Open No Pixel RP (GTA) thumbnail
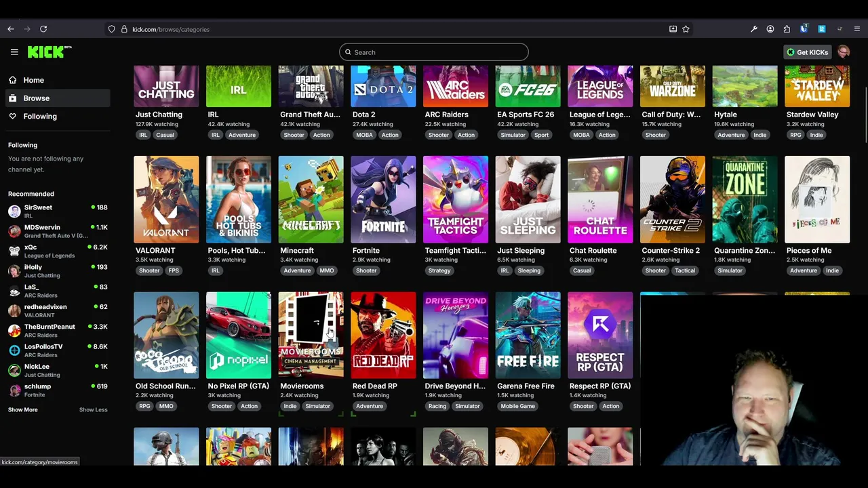 239,335
